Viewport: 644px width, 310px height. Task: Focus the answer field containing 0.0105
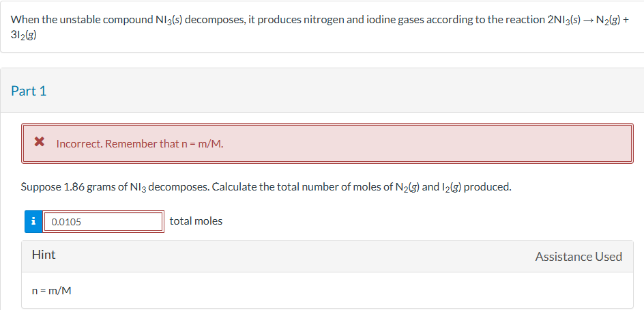[x=103, y=221]
